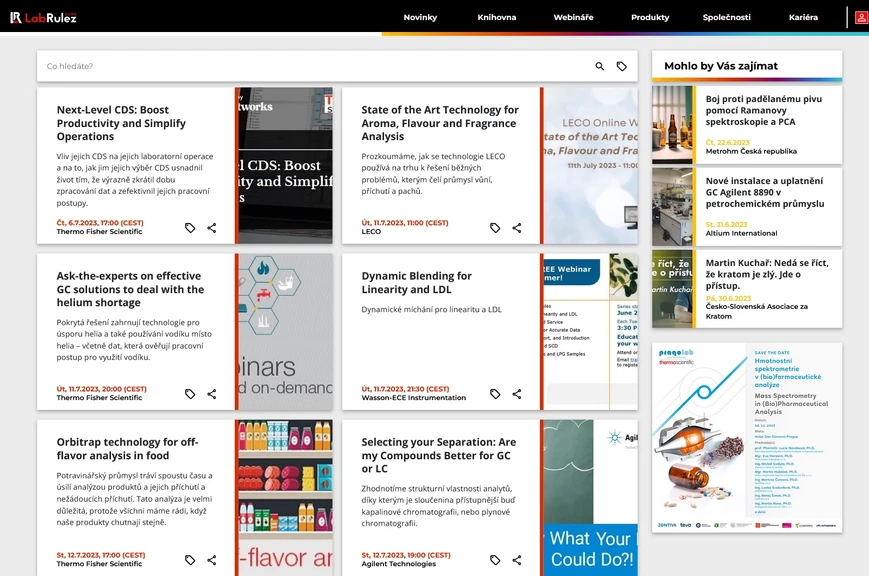Tag icon on helium shortage card
The image size is (869, 576).
190,394
